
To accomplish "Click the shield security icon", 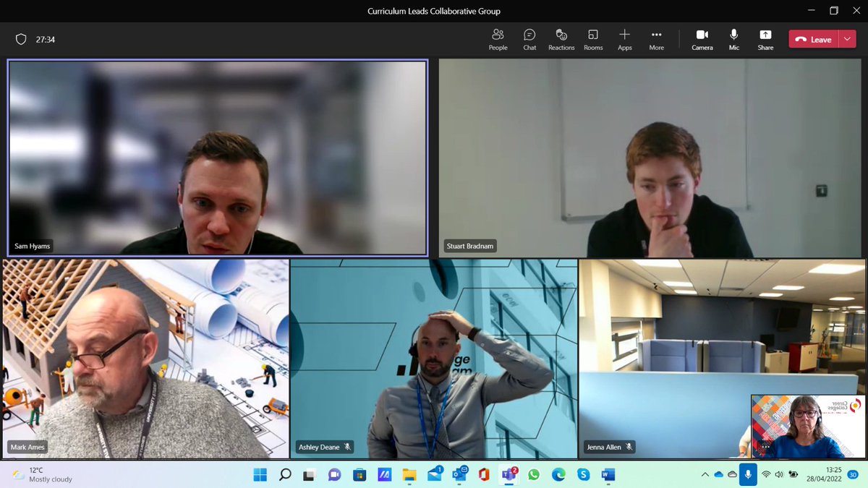I will click(x=21, y=40).
